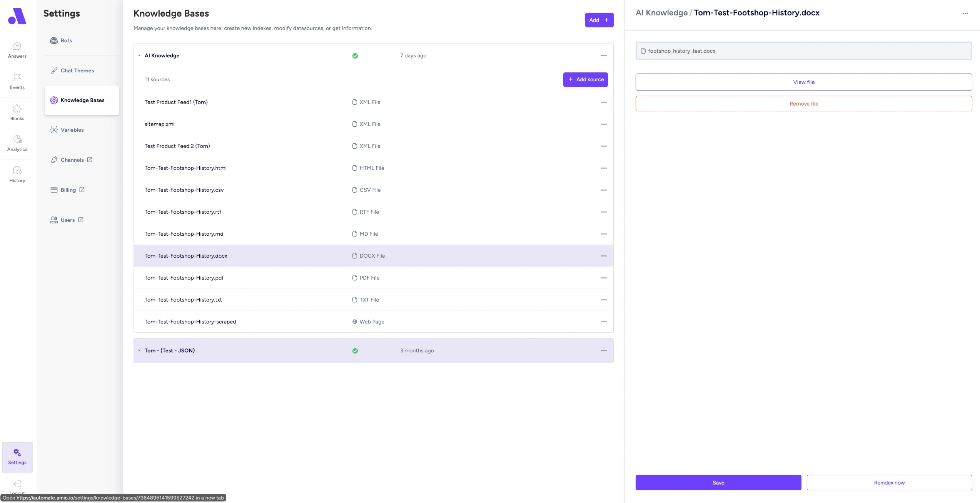980x503 pixels.
Task: Expand the Tom - (Test - JSON) knowledge base
Action: [x=139, y=350]
